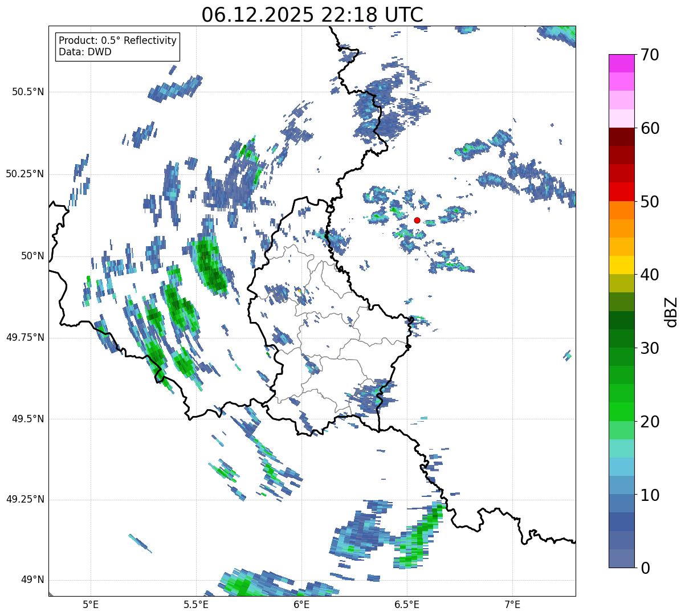
Task: Click the red station marker dot
Action: tap(417, 220)
